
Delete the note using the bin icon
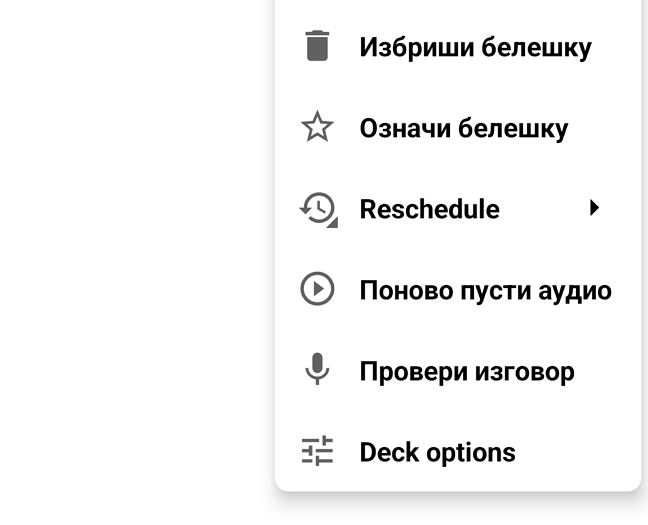(317, 47)
